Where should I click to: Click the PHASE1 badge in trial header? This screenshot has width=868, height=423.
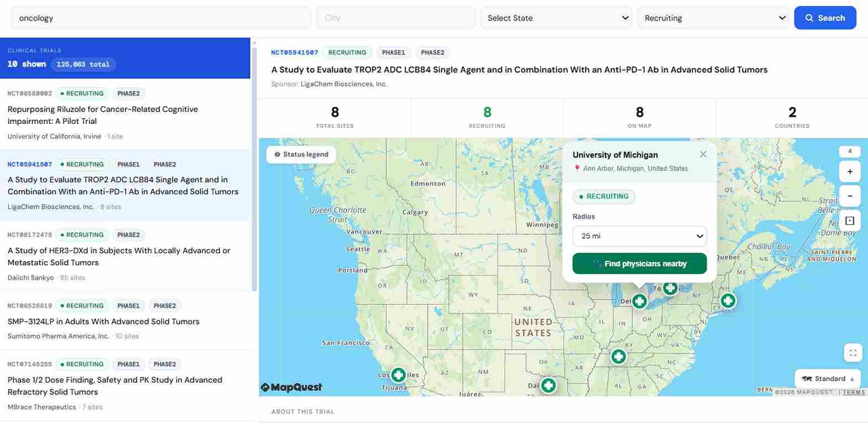click(394, 53)
